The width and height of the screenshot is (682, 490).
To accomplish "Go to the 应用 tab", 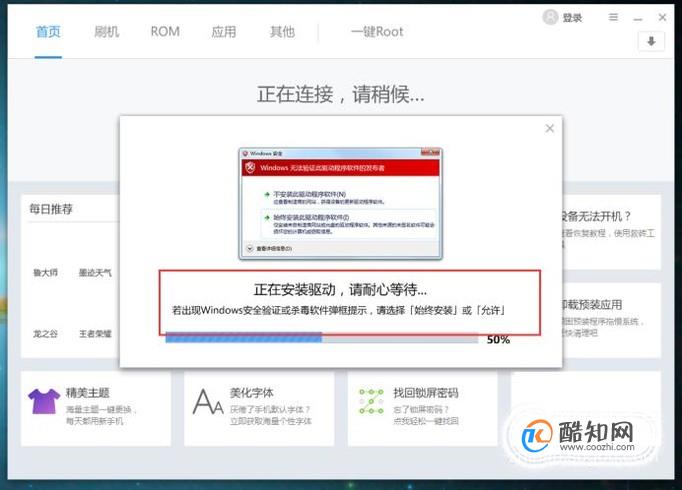I will 224,32.
